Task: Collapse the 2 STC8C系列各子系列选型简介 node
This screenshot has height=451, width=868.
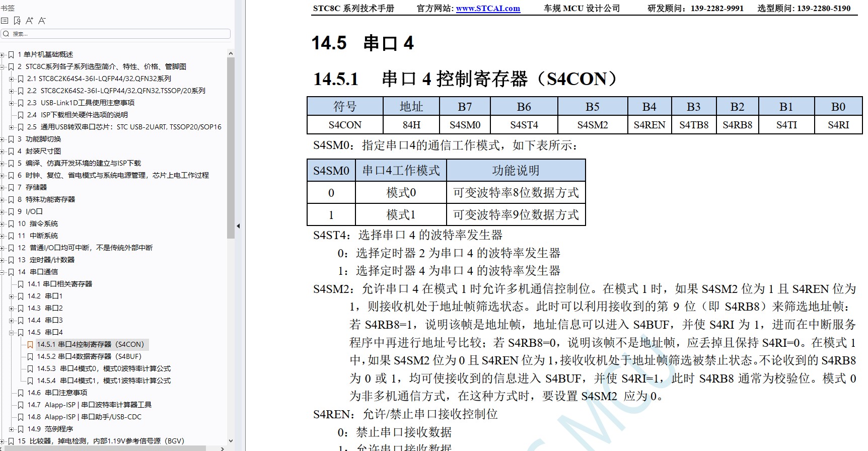Action: tap(3, 66)
